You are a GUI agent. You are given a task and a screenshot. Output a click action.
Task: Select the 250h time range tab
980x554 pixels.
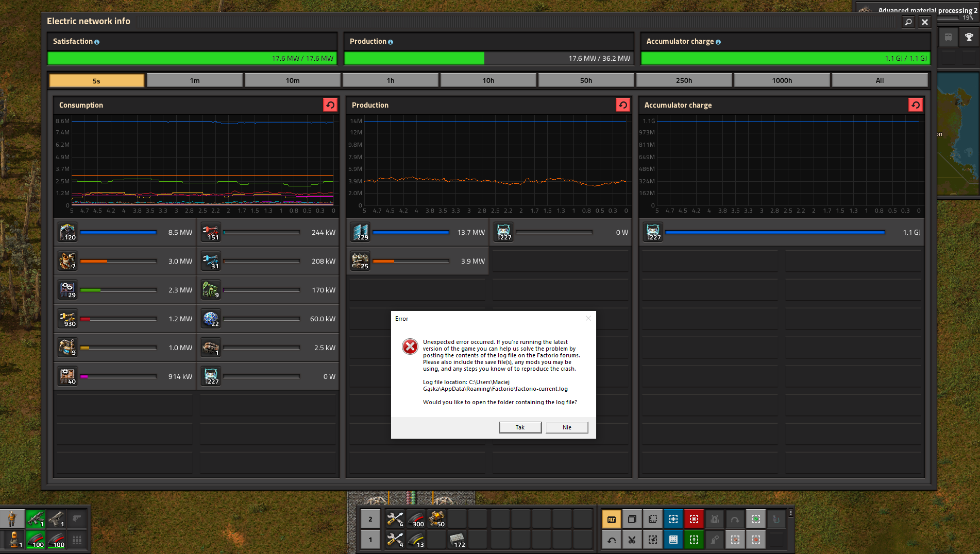pos(684,80)
